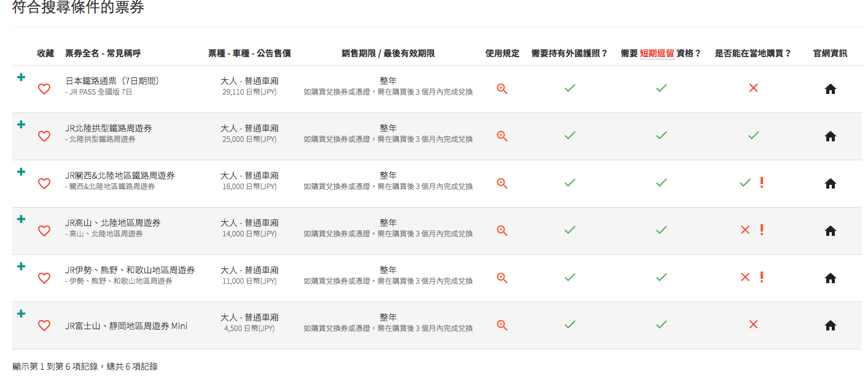Viewport: 868px width, 390px height.
Task: Click the pass name JR高山、北陸地區周遊券
Action: pyautogui.click(x=113, y=223)
